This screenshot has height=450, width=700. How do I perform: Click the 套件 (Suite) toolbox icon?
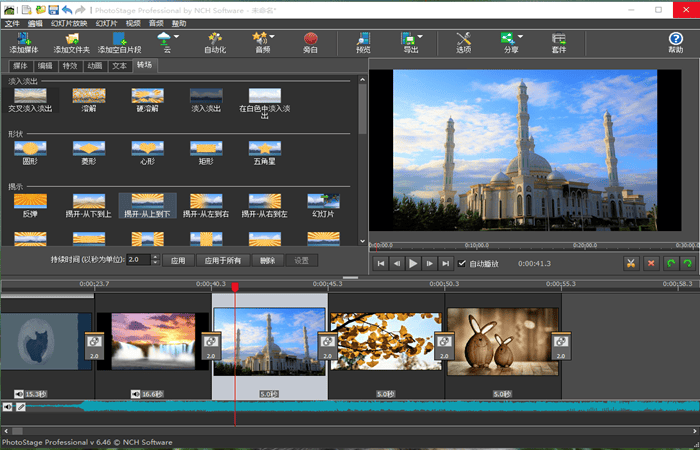click(x=558, y=40)
